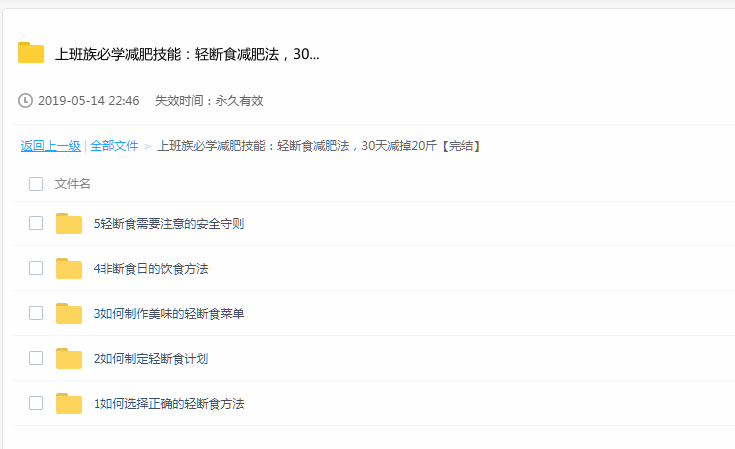Click the 文件名 column header
Viewport: 735px width, 449px height.
click(x=72, y=184)
